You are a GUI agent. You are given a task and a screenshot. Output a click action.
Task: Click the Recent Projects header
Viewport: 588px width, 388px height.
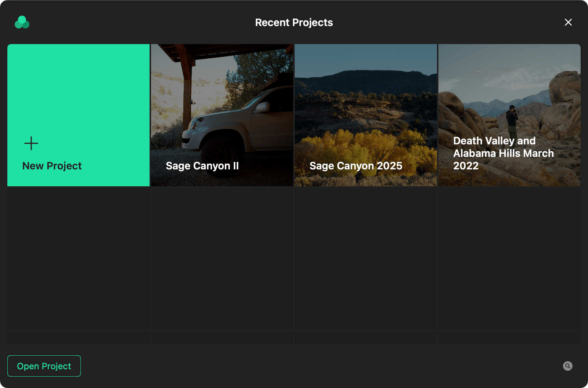[x=294, y=22]
